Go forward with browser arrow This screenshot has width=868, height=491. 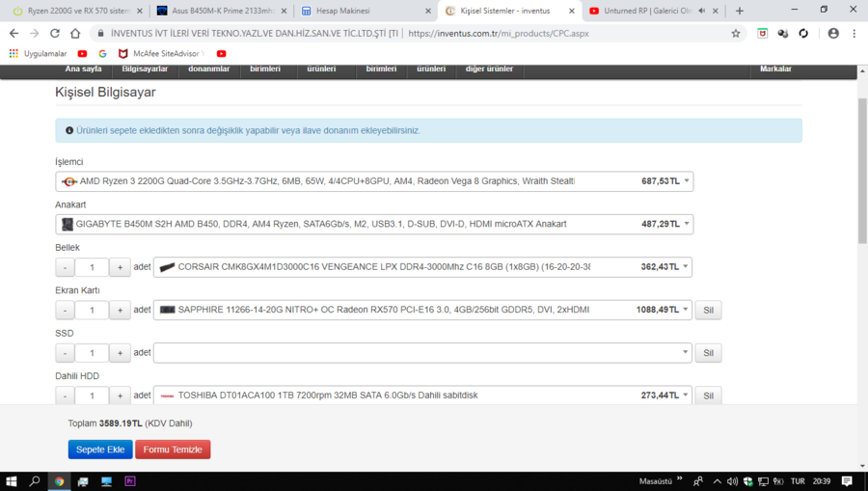35,33
